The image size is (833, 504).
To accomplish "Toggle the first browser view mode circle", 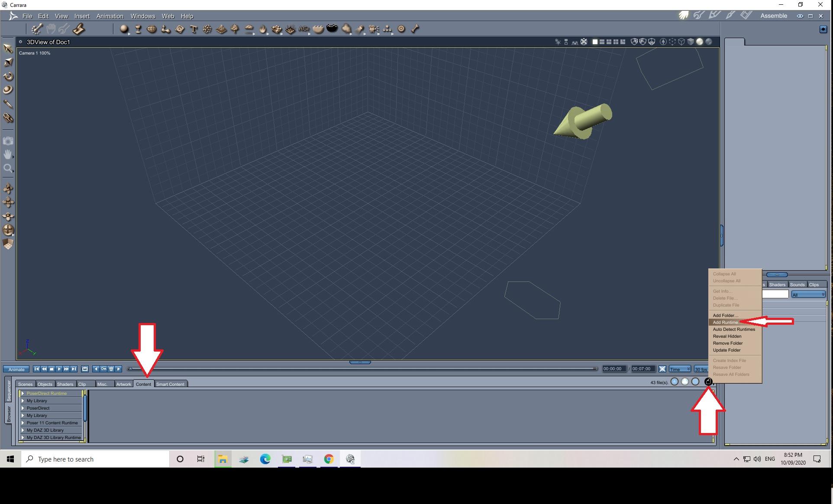I will (x=675, y=381).
